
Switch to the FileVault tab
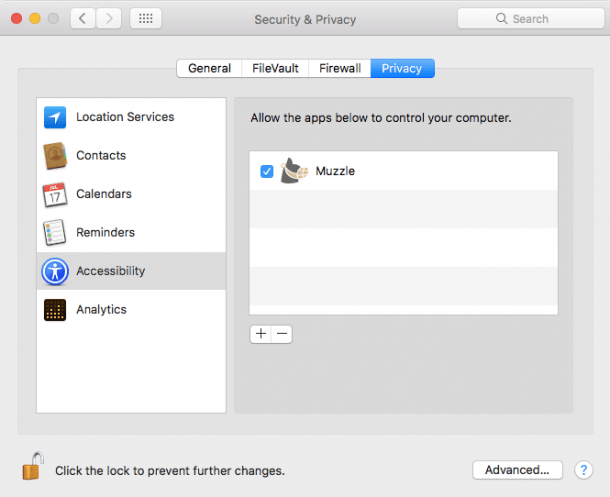275,68
